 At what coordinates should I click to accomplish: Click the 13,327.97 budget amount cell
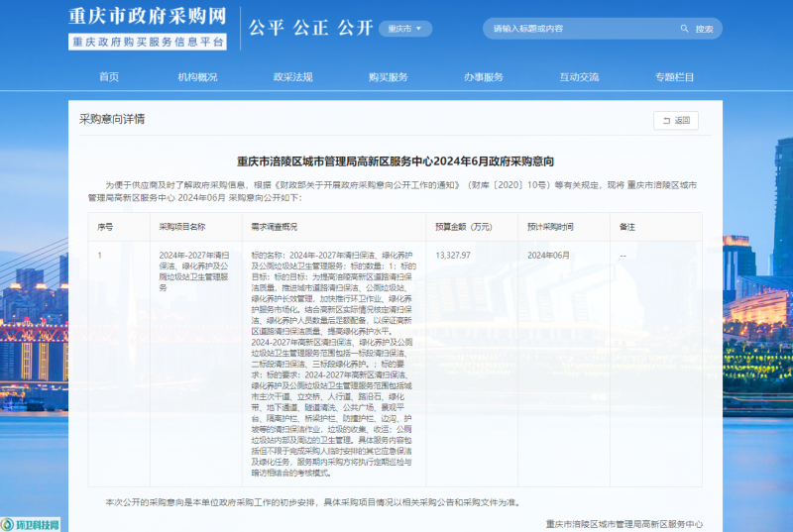point(453,255)
